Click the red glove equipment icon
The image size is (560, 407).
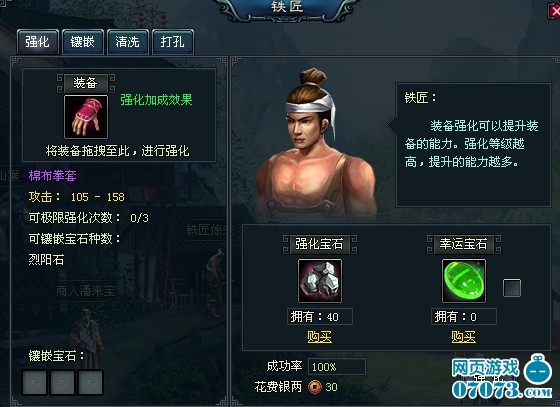tap(86, 117)
